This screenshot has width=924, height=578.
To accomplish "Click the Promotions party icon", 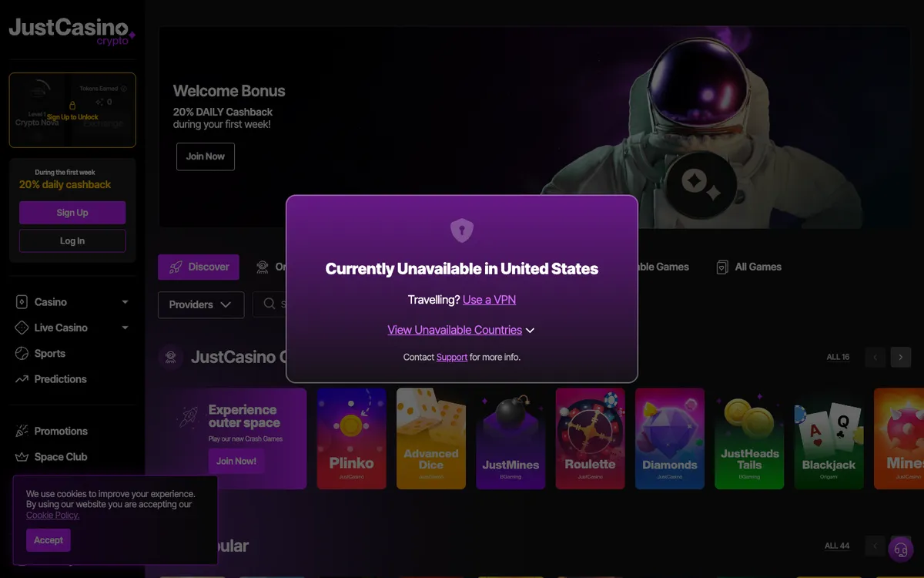I will click(x=22, y=431).
